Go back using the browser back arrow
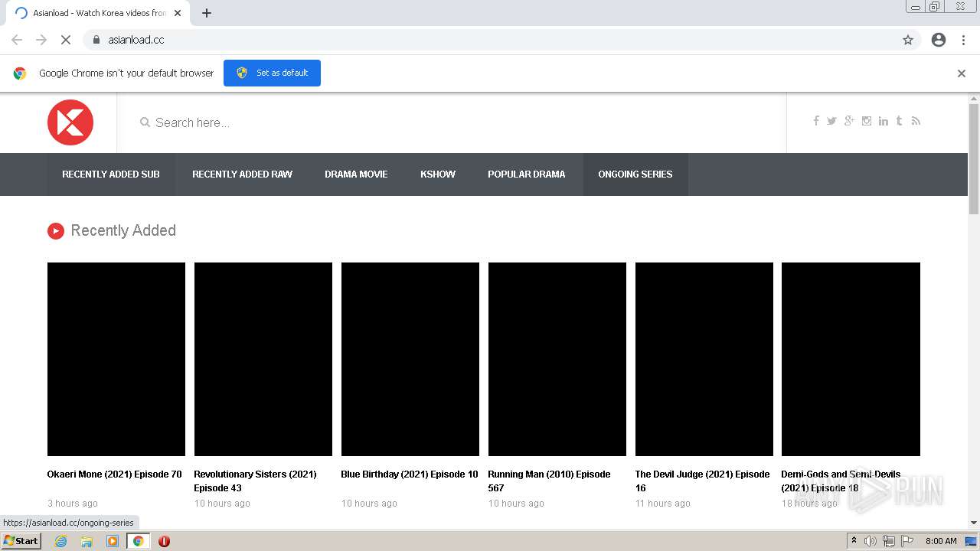The height and width of the screenshot is (551, 980). (17, 40)
